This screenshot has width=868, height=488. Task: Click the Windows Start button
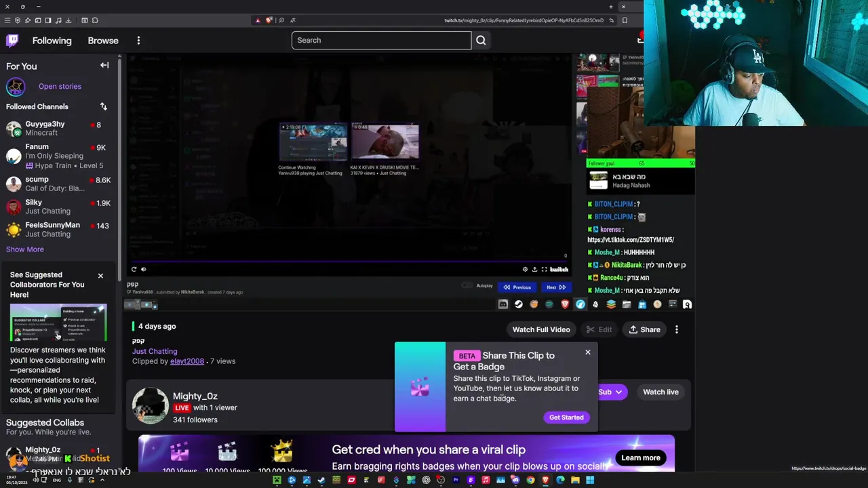(x=590, y=481)
